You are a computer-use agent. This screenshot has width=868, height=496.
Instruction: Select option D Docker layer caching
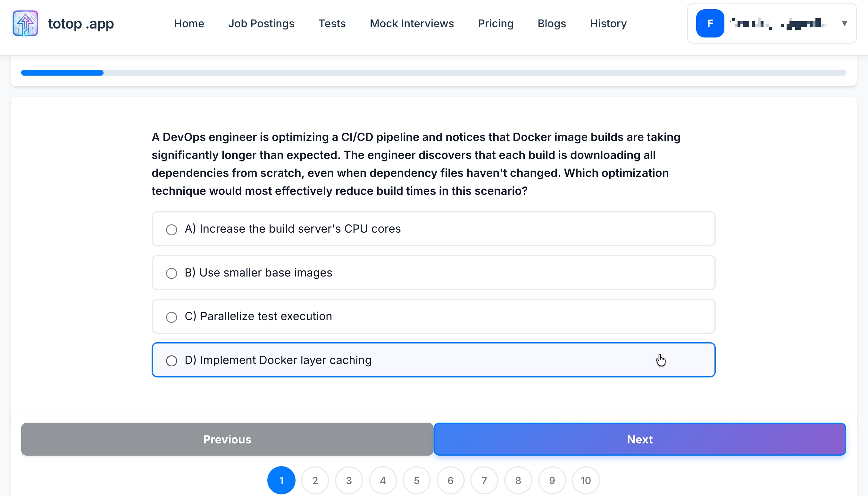tap(433, 360)
